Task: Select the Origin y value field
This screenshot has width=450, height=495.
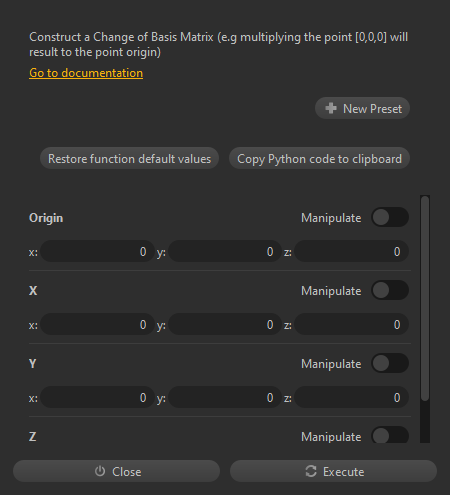Action: coord(225,251)
